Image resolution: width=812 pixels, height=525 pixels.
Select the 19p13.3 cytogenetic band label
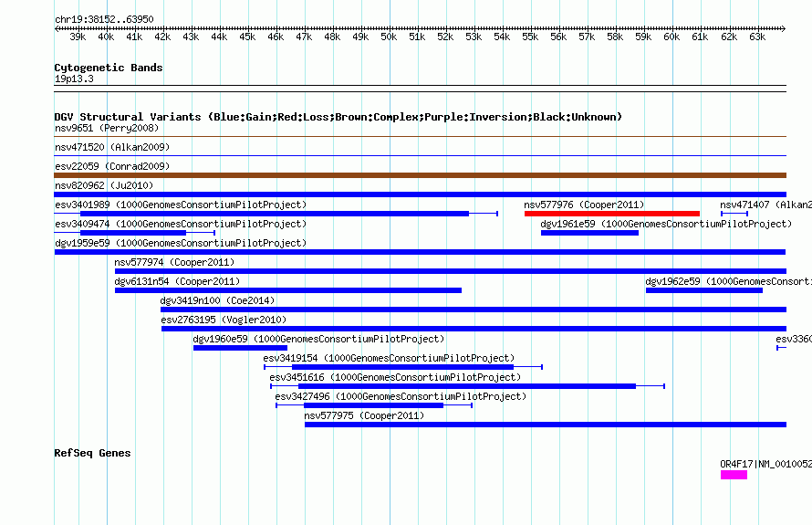pos(74,79)
